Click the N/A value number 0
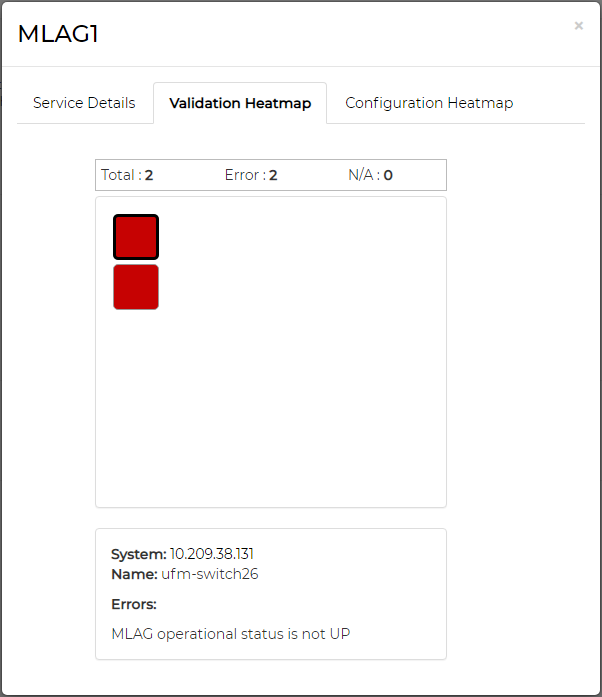Viewport: 602px width, 697px height. click(x=388, y=175)
